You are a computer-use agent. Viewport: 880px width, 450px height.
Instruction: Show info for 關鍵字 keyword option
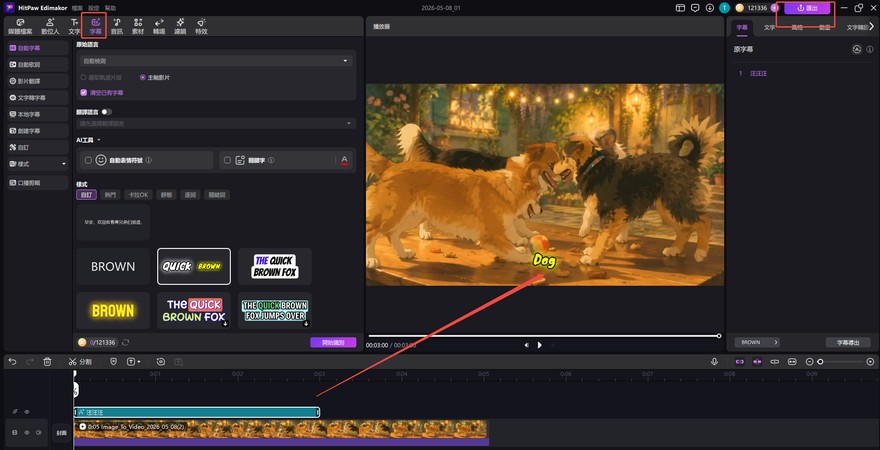271,160
